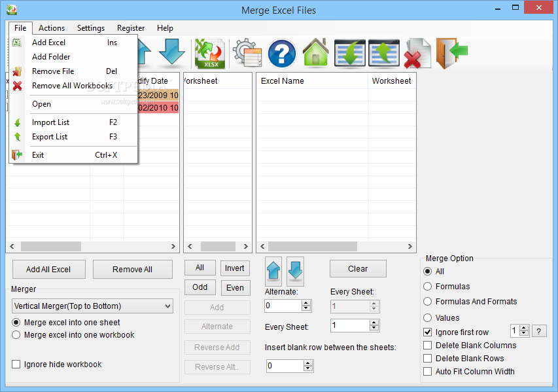Click the Alternate value spinner
Screen dimensions: 558x392
point(306,306)
